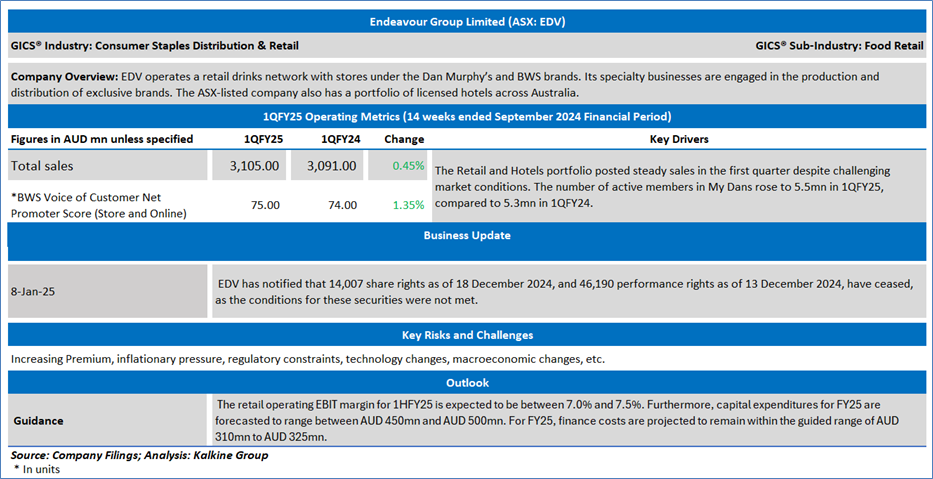Image resolution: width=933 pixels, height=479 pixels.
Task: Click the 1QFY25 Operating Metrics header
Action: 466,117
